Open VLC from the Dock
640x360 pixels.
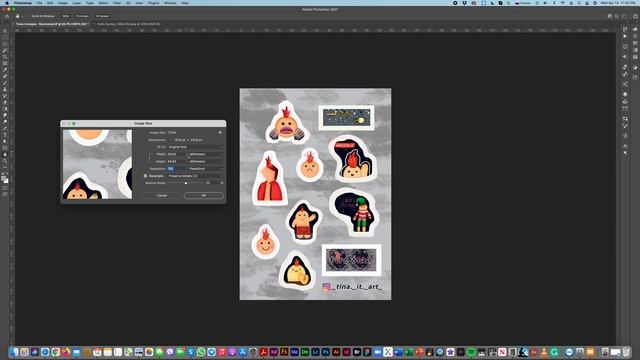click(x=544, y=352)
